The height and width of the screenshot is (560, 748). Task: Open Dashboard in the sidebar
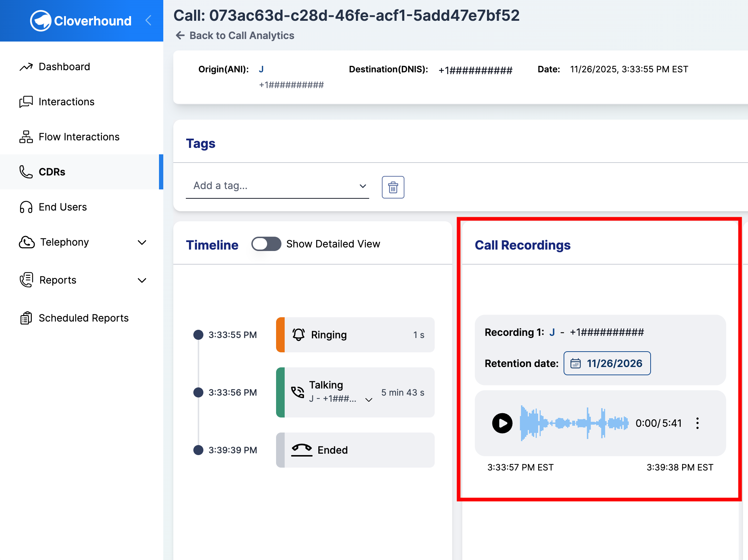82,67
